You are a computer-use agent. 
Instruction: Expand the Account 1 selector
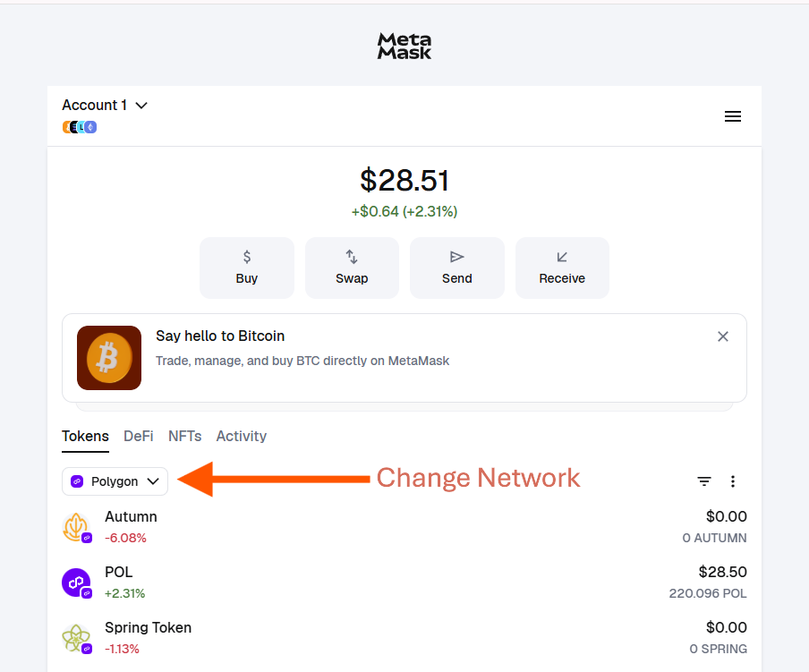(x=105, y=106)
